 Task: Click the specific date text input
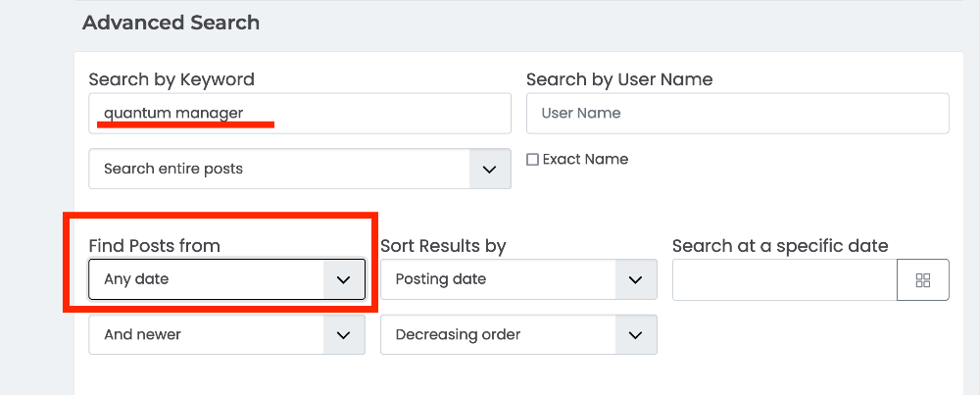(784, 279)
